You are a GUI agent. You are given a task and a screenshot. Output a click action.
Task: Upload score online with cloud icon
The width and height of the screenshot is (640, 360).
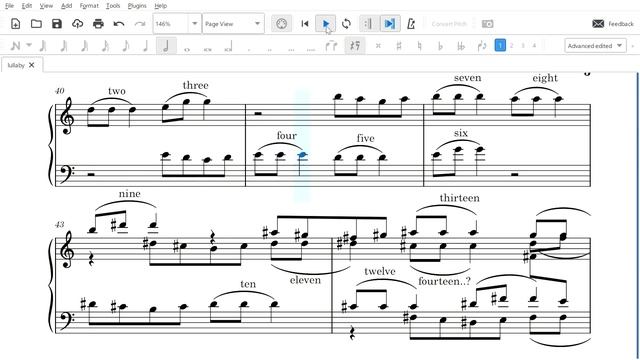pyautogui.click(x=78, y=24)
